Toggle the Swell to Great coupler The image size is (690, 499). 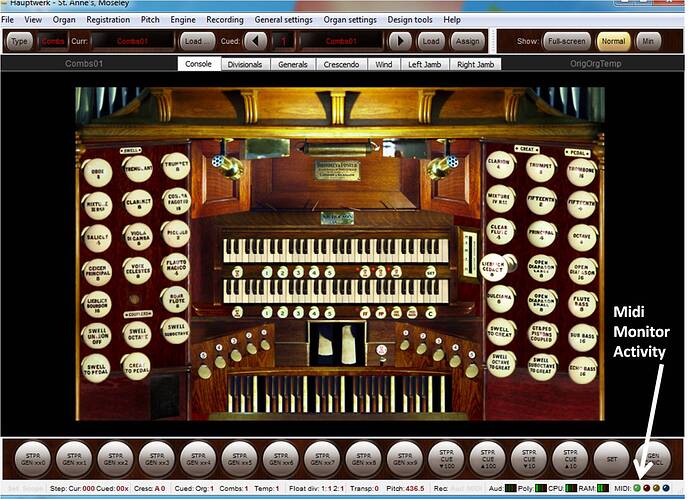[500, 332]
